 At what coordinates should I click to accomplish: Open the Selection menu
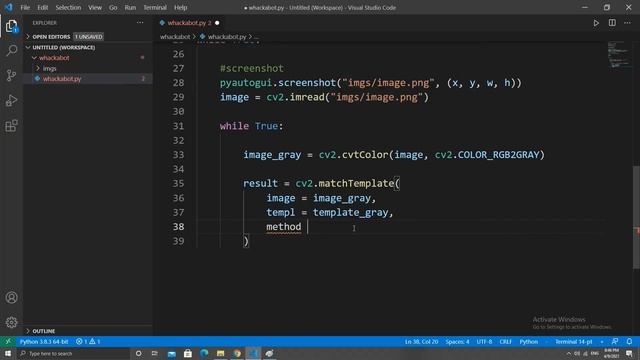click(x=68, y=7)
